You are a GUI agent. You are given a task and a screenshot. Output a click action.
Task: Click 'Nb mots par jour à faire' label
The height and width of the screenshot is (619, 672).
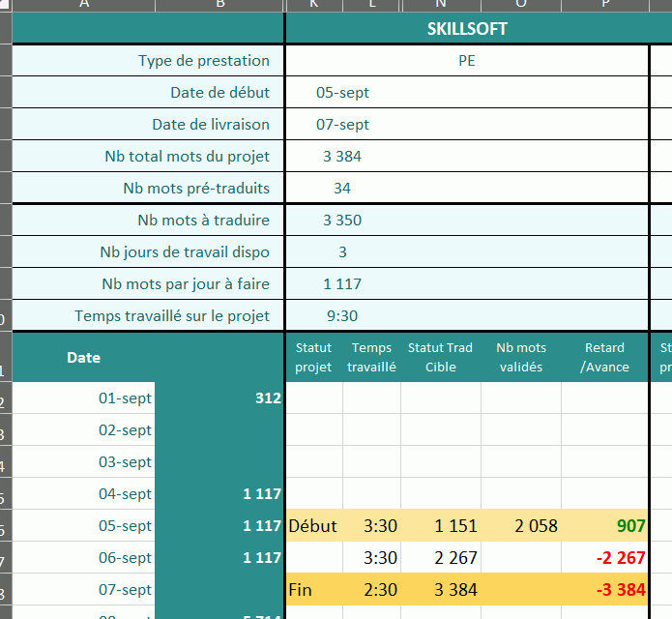(x=186, y=283)
